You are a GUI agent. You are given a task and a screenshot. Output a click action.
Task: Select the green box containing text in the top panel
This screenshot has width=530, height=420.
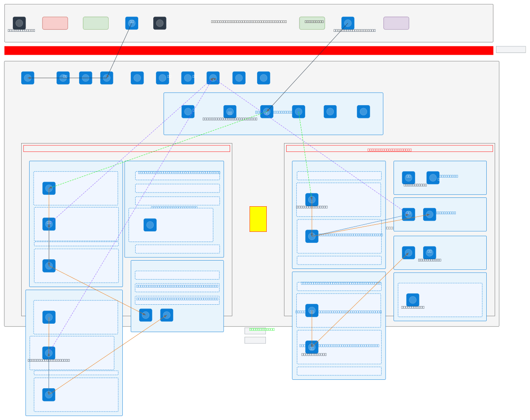pyautogui.click(x=312, y=23)
